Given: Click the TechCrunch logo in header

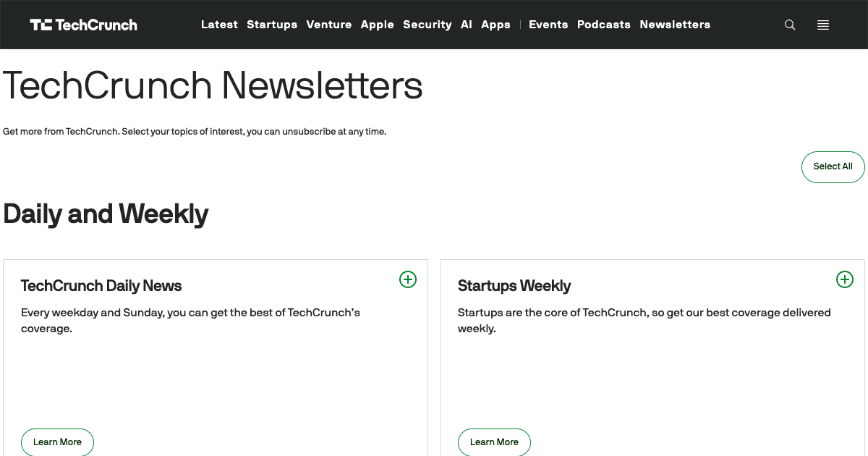Looking at the screenshot, I should [83, 25].
